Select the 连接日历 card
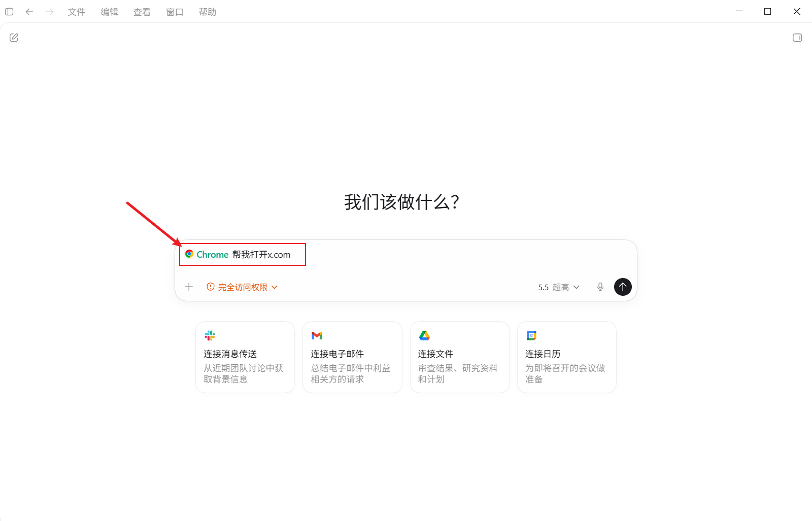812x521 pixels. coord(567,357)
